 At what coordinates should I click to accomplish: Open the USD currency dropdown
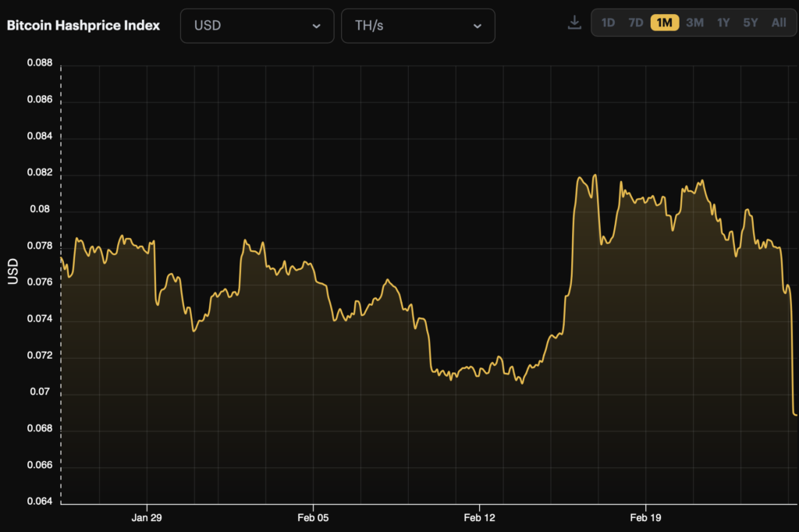pyautogui.click(x=257, y=26)
